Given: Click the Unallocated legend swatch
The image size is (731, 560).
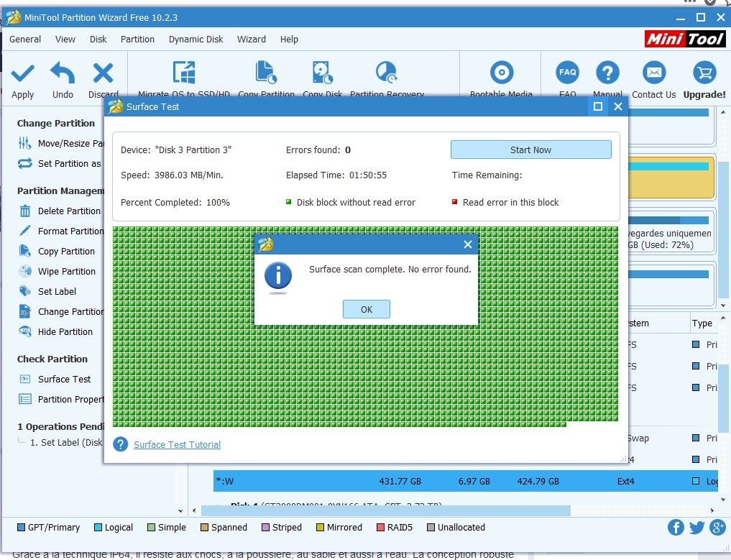Looking at the screenshot, I should coord(431,528).
